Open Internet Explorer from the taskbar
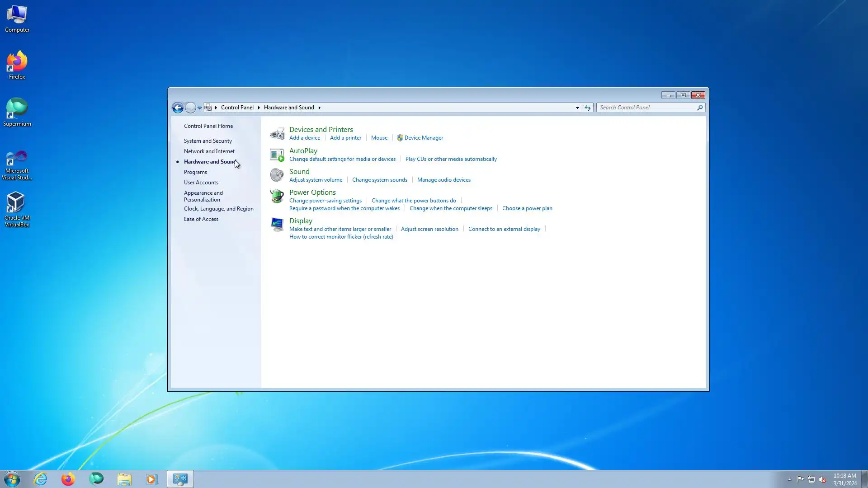Image resolution: width=868 pixels, height=488 pixels. click(41, 479)
